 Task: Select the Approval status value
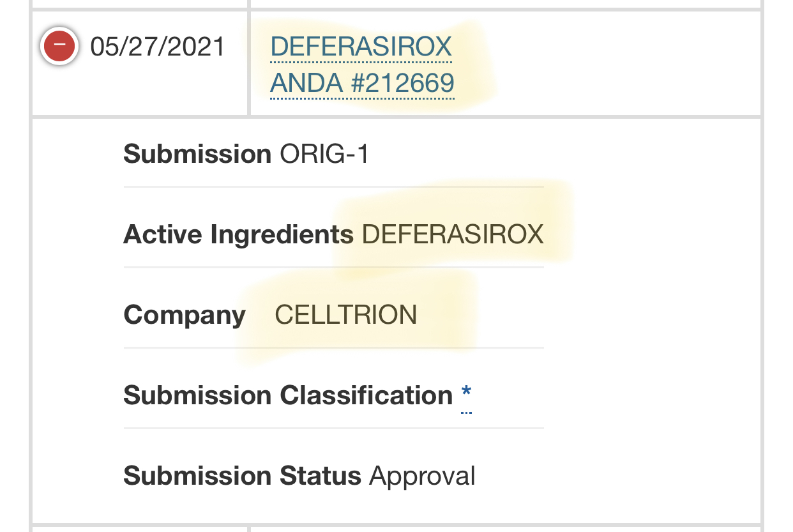(422, 476)
